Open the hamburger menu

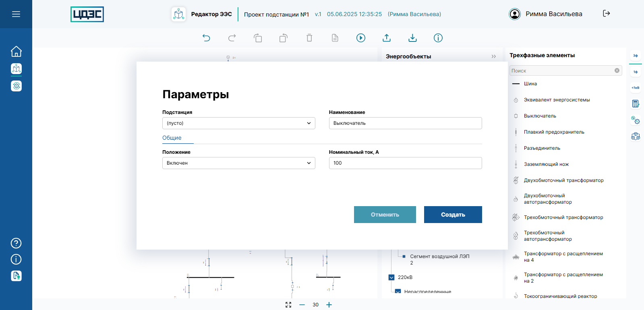[x=16, y=14]
